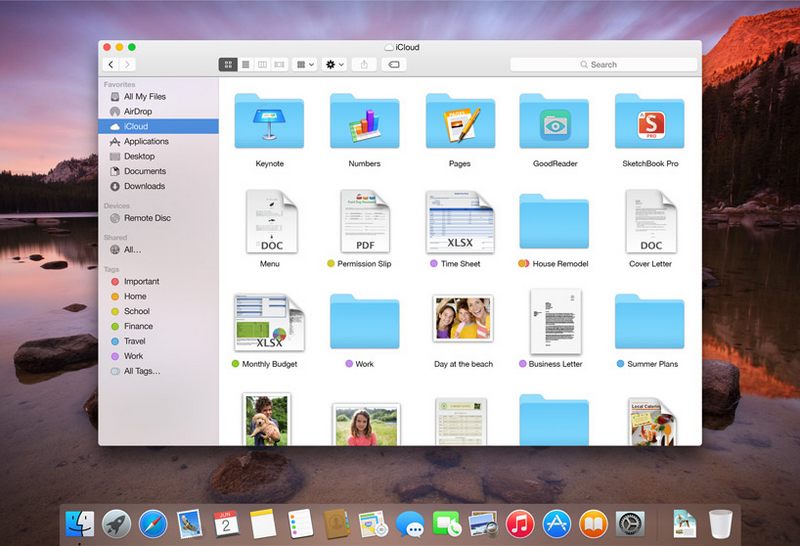
Task: Open Finder from the Dock
Action: pos(80,524)
